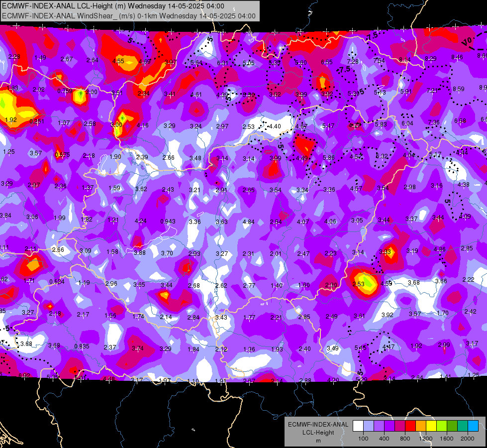Select the orange legend swatch
The height and width of the screenshot is (448, 487).
[x=420, y=426]
